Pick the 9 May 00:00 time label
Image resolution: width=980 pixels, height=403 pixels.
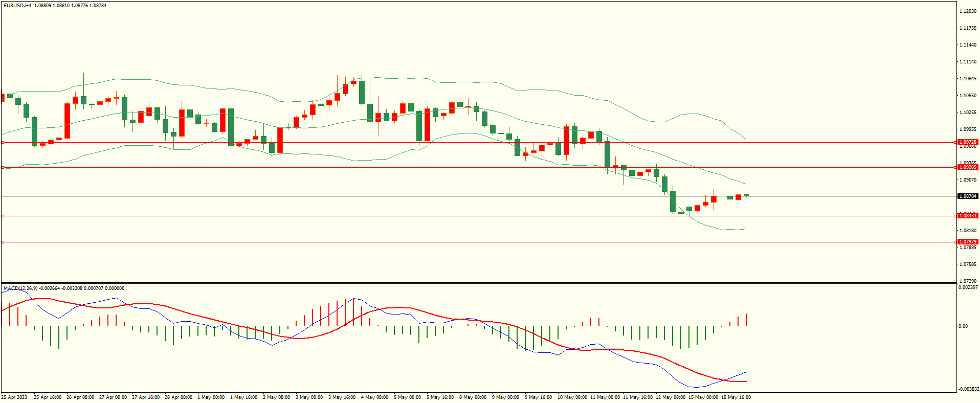pyautogui.click(x=505, y=397)
